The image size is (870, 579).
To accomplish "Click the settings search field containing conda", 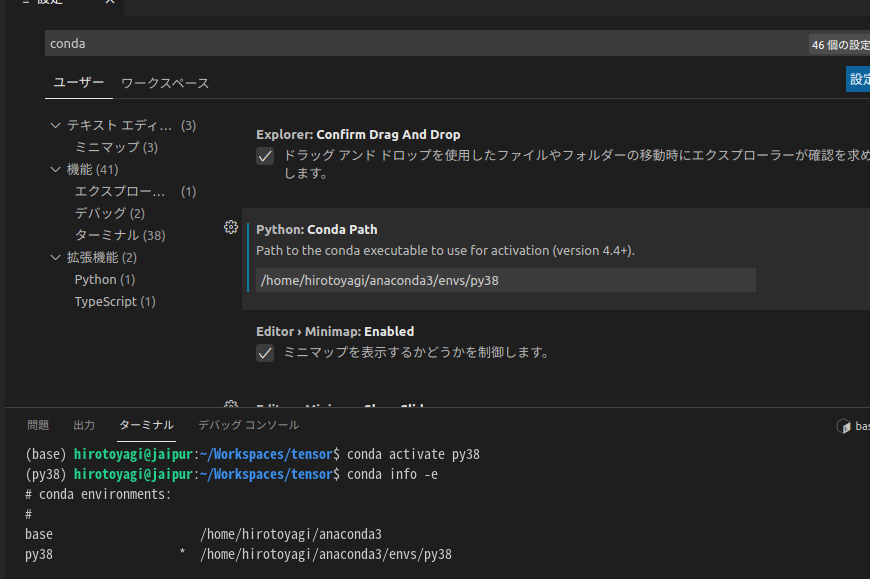I will click(x=420, y=43).
